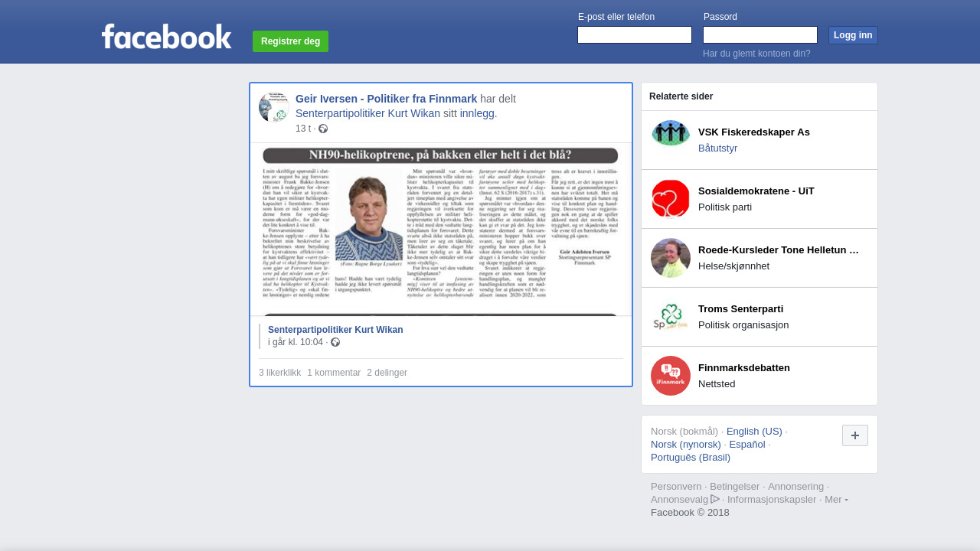
Task: Open VSK Fiskeredskaper As page icon
Action: (x=671, y=140)
